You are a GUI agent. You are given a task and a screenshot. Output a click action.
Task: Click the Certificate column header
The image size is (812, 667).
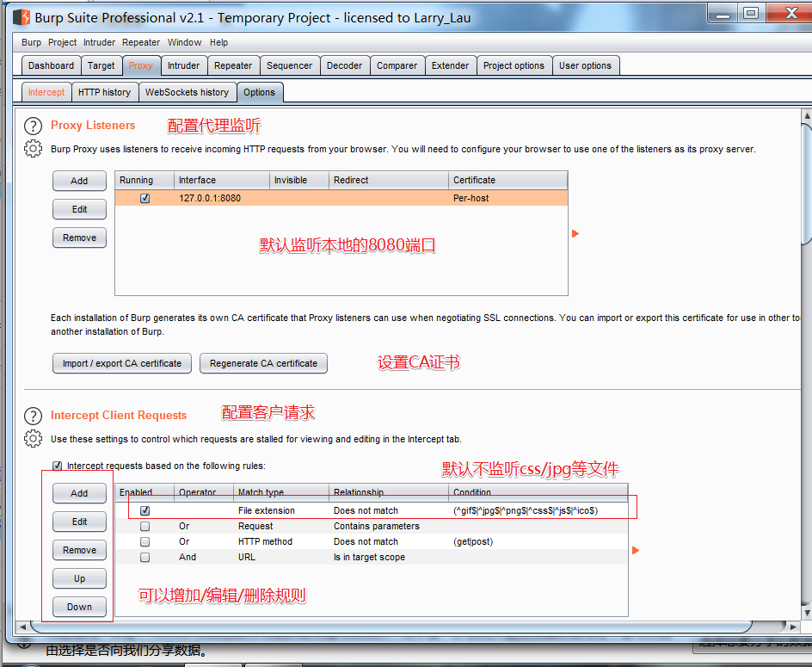coord(508,181)
